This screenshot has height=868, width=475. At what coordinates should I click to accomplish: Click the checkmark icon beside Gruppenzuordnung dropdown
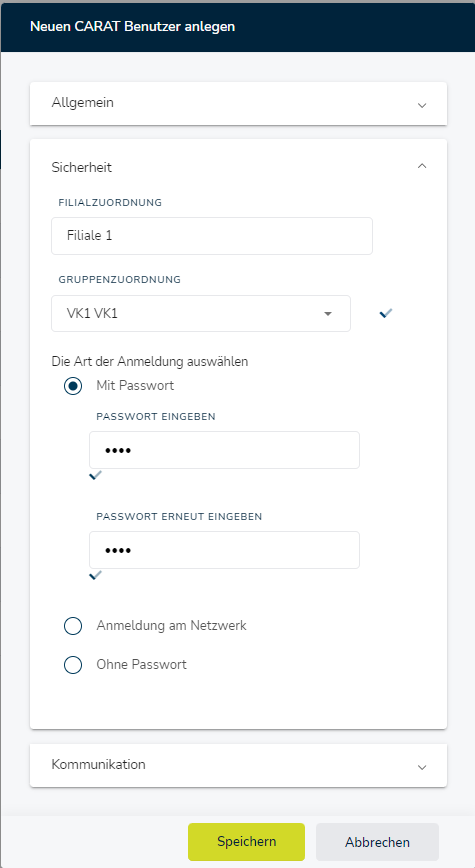[386, 313]
